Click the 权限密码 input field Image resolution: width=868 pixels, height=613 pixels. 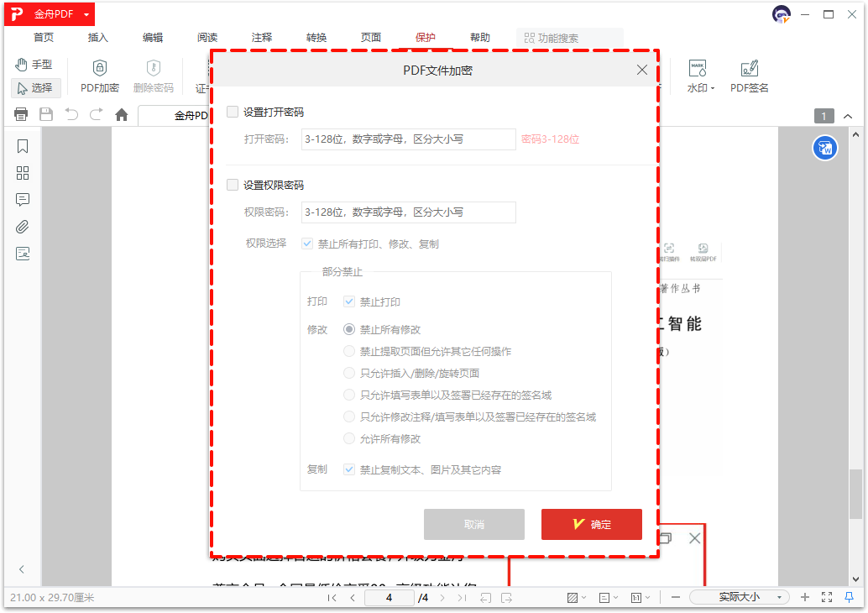[409, 212]
